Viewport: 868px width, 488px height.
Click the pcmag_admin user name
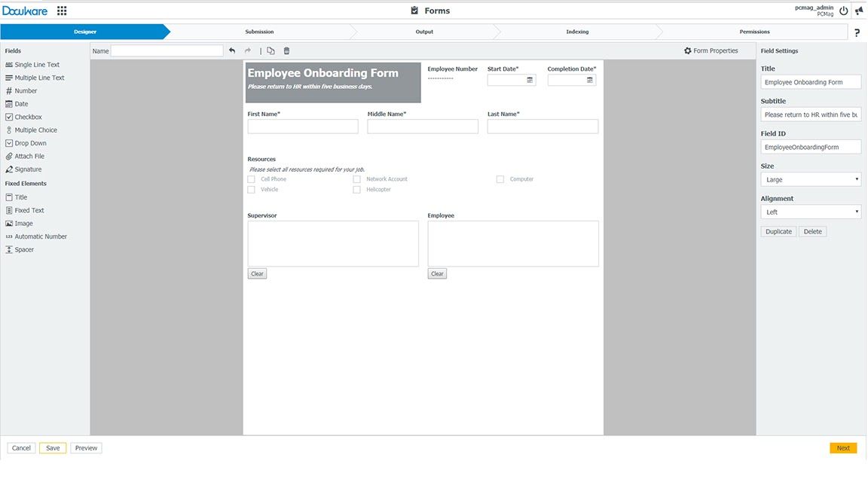click(x=814, y=8)
